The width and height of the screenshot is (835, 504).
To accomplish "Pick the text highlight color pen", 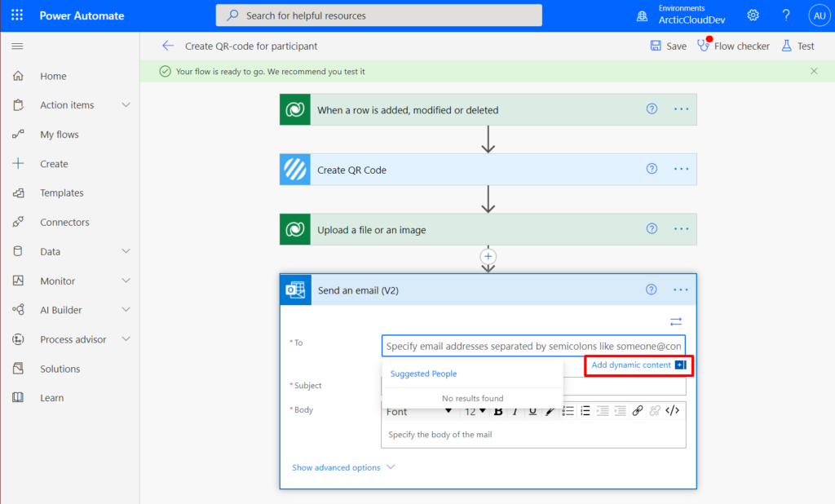I will tap(550, 411).
